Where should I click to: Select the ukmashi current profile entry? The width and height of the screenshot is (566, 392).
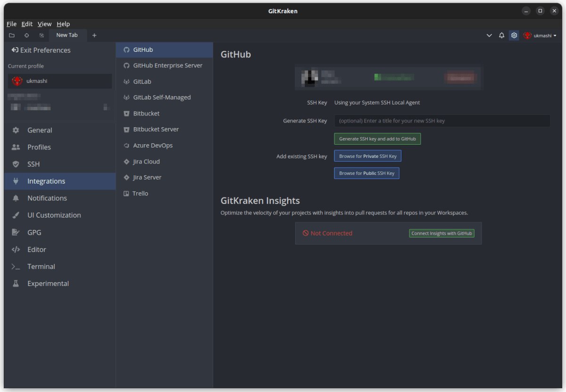[60, 81]
